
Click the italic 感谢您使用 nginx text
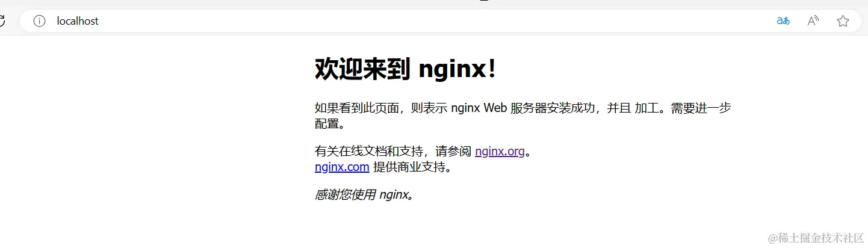pyautogui.click(x=364, y=194)
